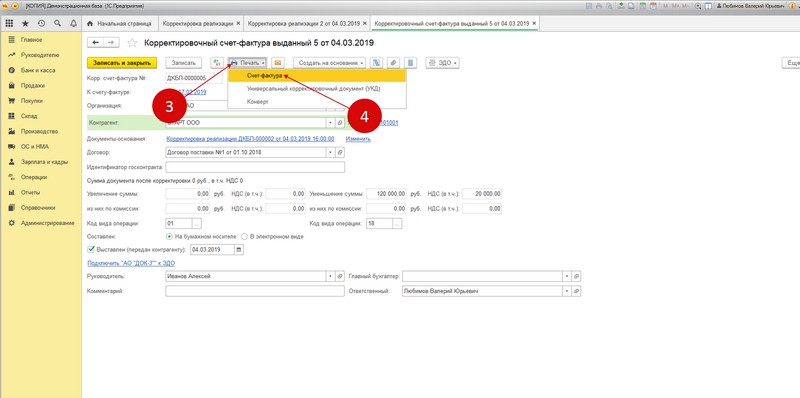This screenshot has height=398, width=800.
Task: Toggle the Выставлен (передан контрагенту) checkbox
Action: (x=91, y=250)
